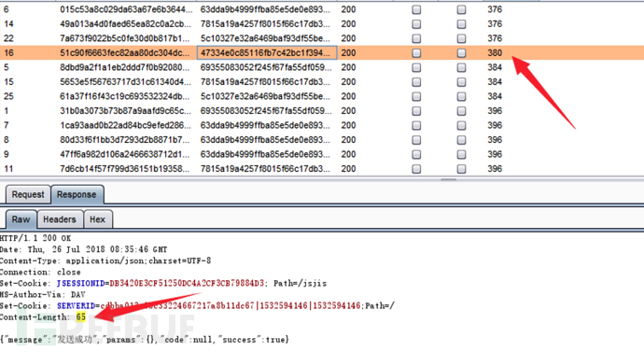Image resolution: width=644 pixels, height=352 pixels.
Task: Click the Connection: close header line
Action: 40,272
